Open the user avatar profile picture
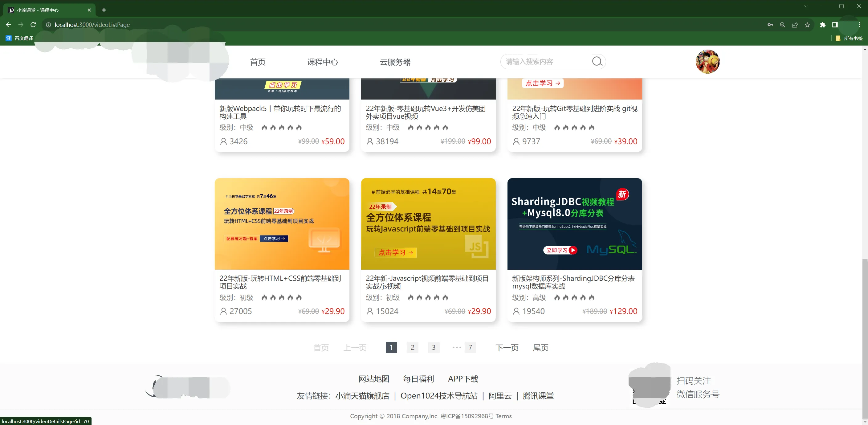868x425 pixels. click(707, 61)
